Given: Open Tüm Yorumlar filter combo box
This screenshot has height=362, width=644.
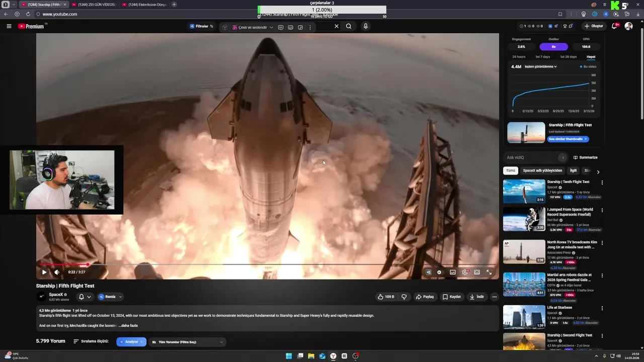Looking at the screenshot, I should [187, 342].
